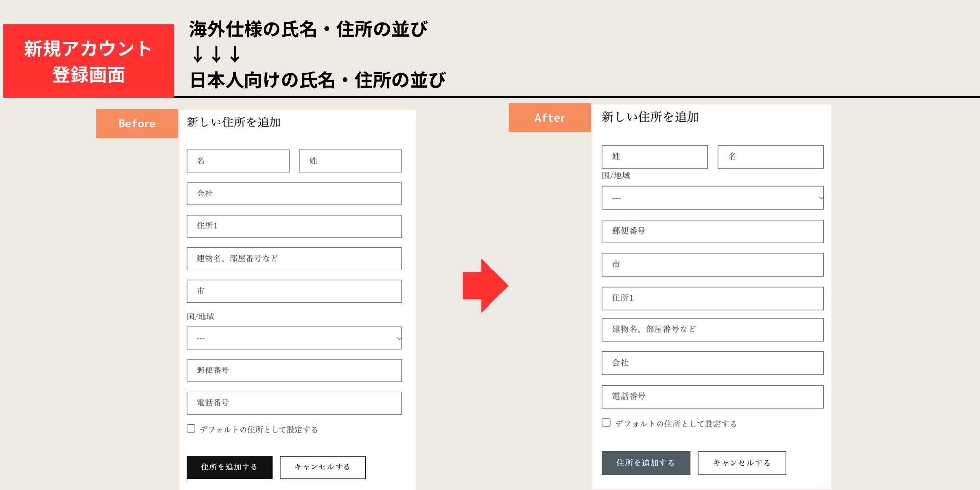Viewport: 980px width, 490px height.
Task: Check デフォルトの住所として設定する in the After form
Action: point(606,422)
